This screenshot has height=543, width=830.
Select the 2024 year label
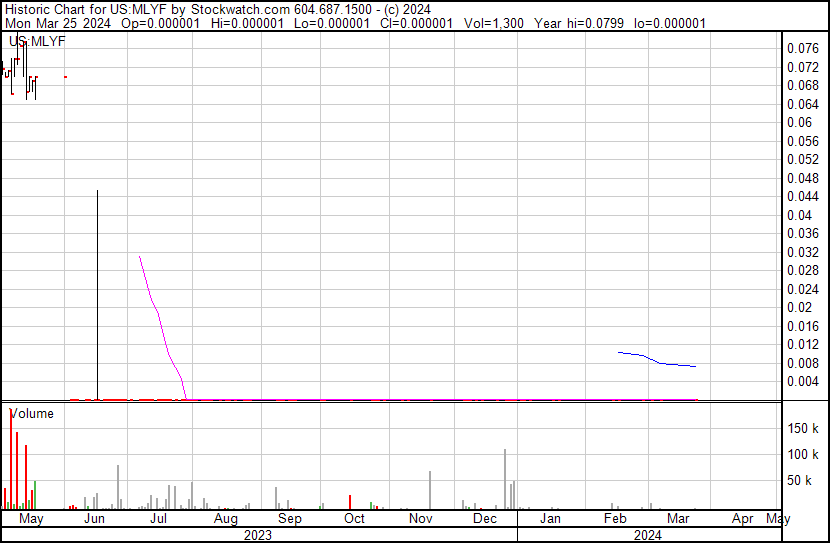pyautogui.click(x=647, y=535)
